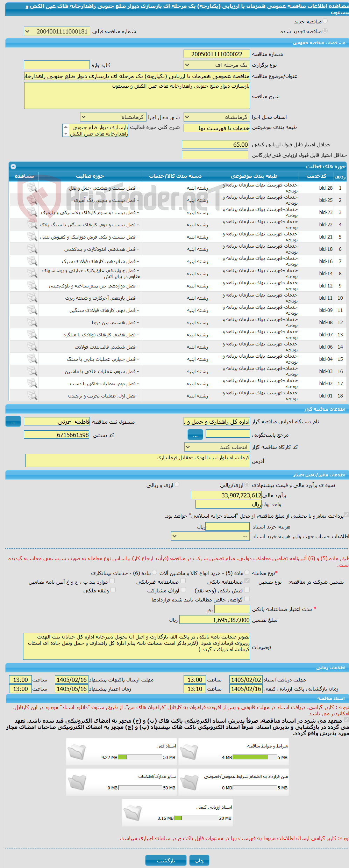Toggle the اوراق مشارکت checkbox
The width and height of the screenshot is (349, 868).
(x=183, y=590)
